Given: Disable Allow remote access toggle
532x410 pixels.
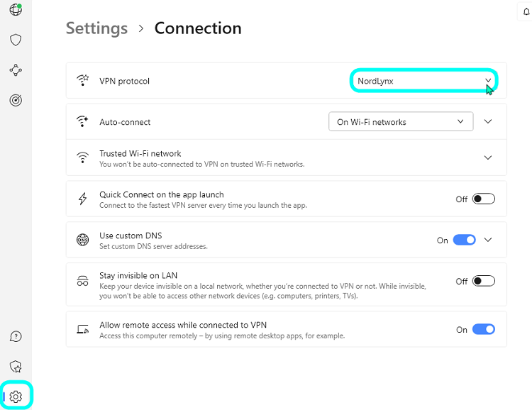Looking at the screenshot, I should pos(484,329).
